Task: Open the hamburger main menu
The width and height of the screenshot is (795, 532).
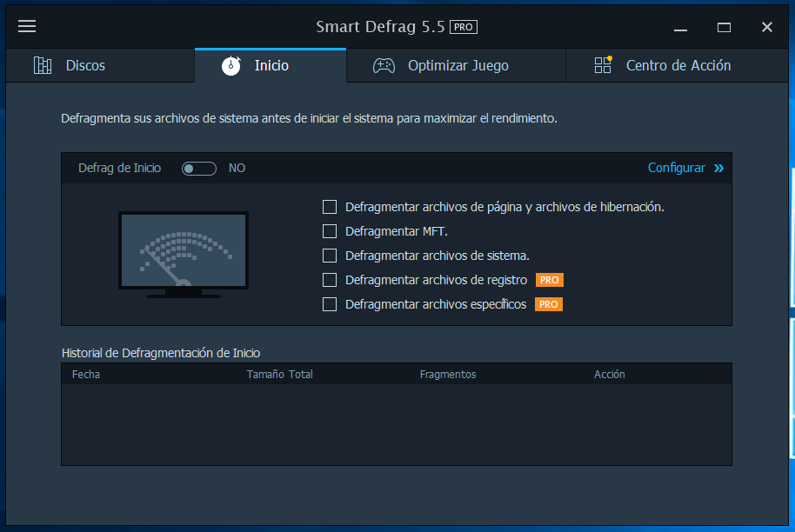Action: (x=27, y=26)
